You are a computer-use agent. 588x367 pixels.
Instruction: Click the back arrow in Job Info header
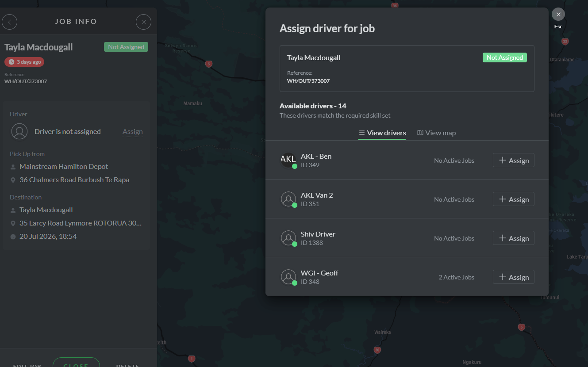click(x=10, y=22)
